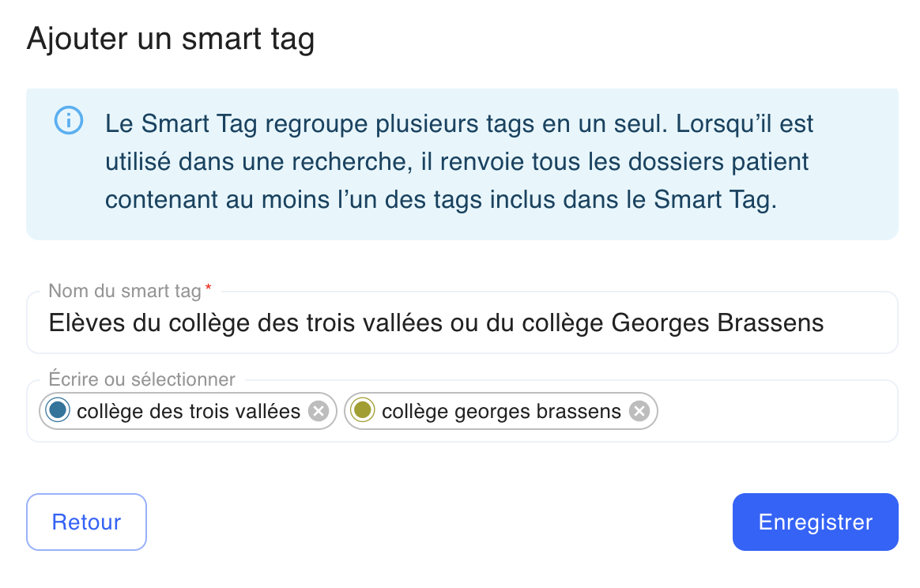This screenshot has width=920, height=588.
Task: Click the blue dot of trois vallées tag
Action: point(58,410)
